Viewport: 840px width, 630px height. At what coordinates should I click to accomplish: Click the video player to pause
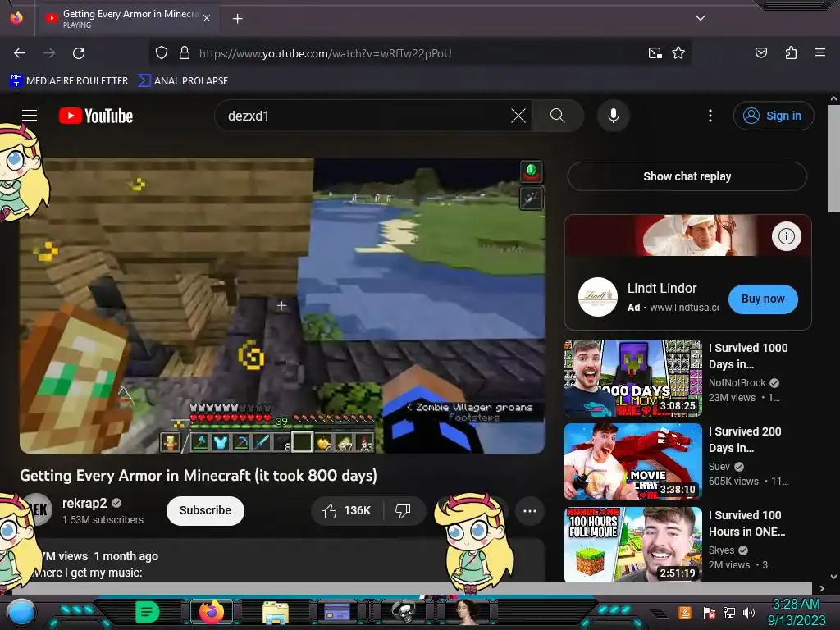pyautogui.click(x=282, y=305)
